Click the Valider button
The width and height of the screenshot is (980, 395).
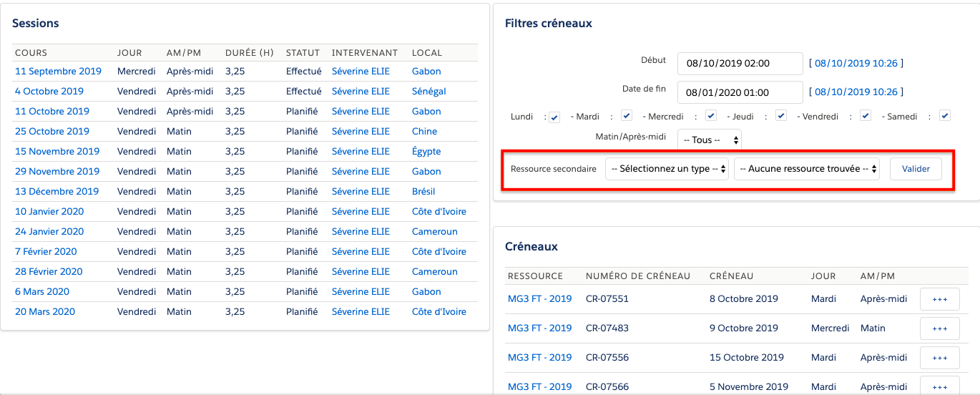pyautogui.click(x=916, y=169)
